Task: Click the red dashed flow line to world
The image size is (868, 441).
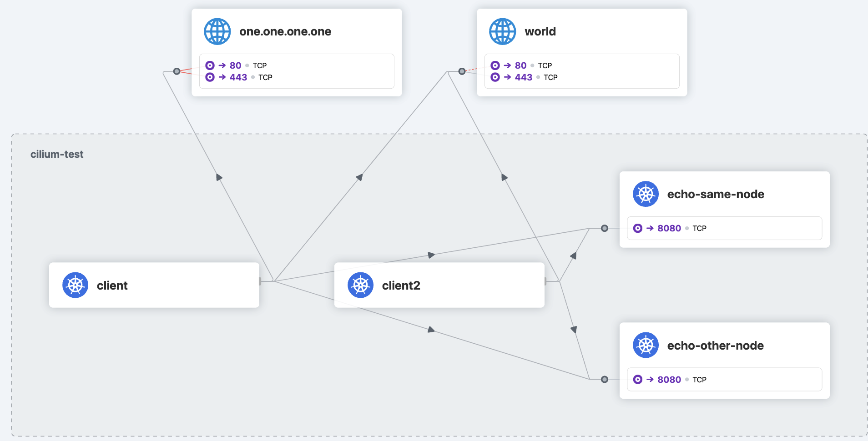Action: click(472, 69)
